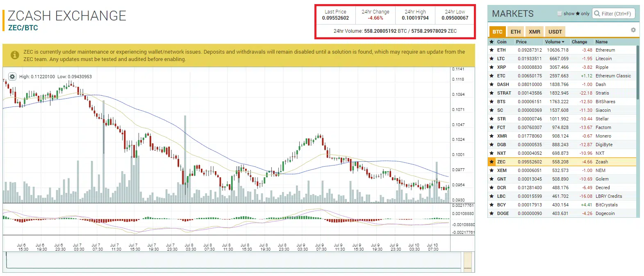Open the Litecoin market link
The height and width of the screenshot is (276, 644).
(603, 59)
